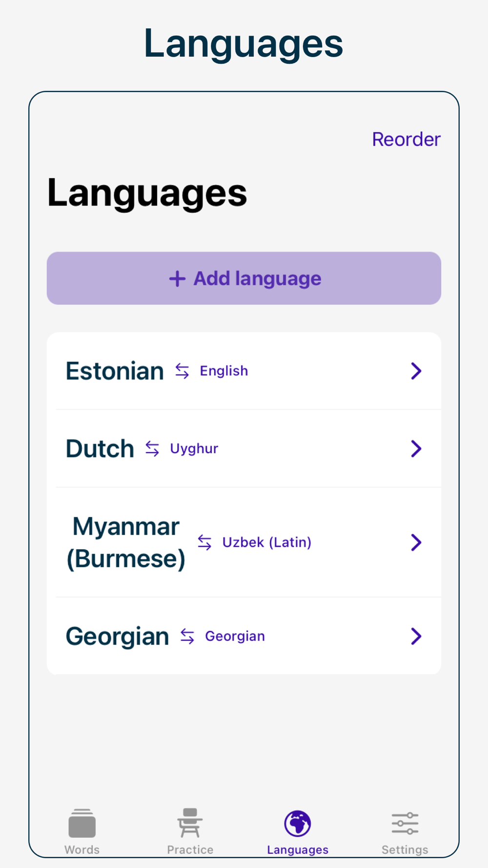Click the Uyghur translation label
This screenshot has height=868, width=488.
click(x=194, y=449)
